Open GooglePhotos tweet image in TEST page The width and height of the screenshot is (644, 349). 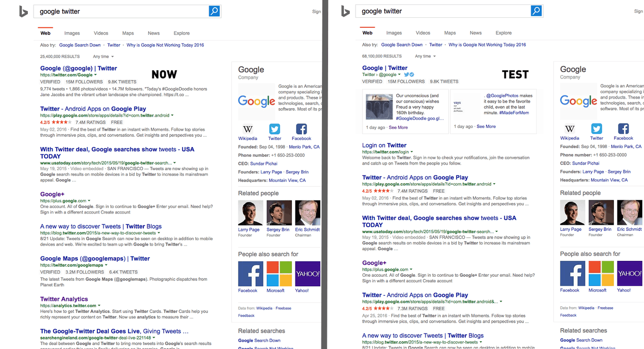[x=467, y=107]
